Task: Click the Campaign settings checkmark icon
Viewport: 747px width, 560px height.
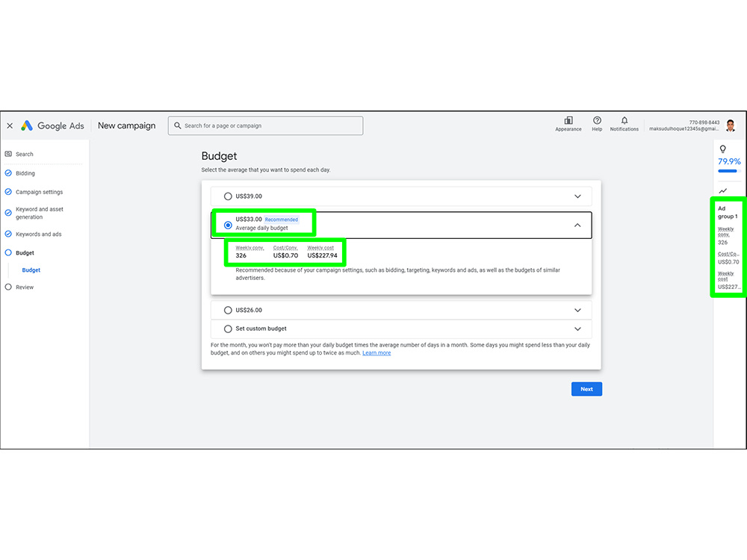Action: (x=8, y=192)
